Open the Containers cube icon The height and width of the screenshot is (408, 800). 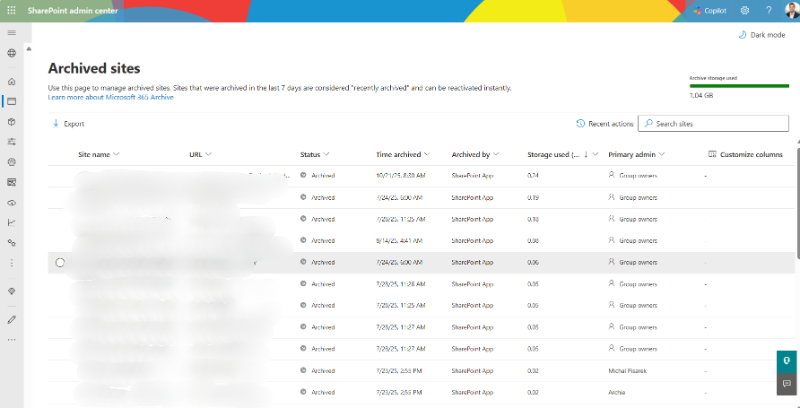pyautogui.click(x=11, y=122)
